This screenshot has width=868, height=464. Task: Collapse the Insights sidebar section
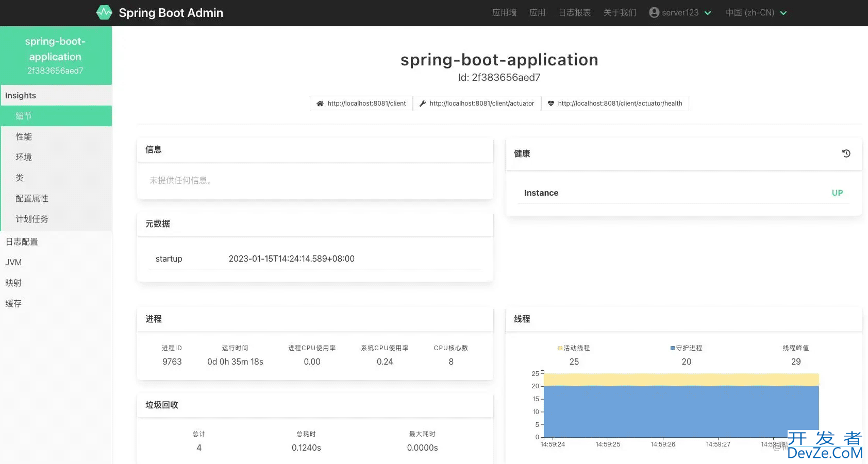[x=56, y=95]
